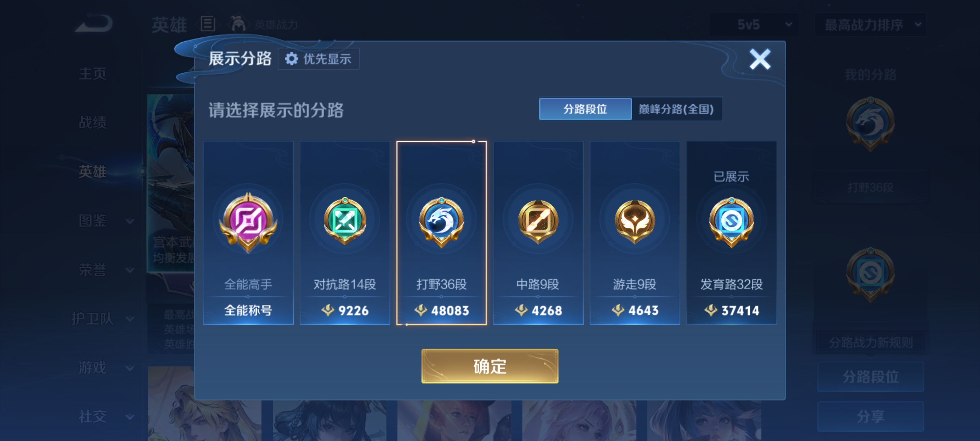The image size is (980, 441).
Task: Switch to 巅峰分路(全国) toggle option
Action: pyautogui.click(x=676, y=109)
